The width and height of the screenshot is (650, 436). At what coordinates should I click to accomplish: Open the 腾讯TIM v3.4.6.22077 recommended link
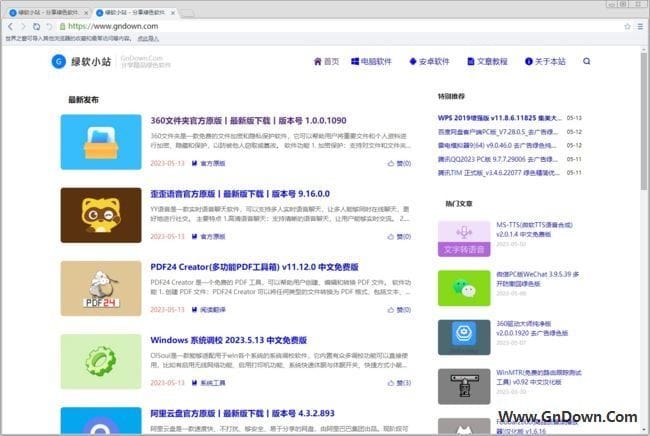tap(499, 173)
